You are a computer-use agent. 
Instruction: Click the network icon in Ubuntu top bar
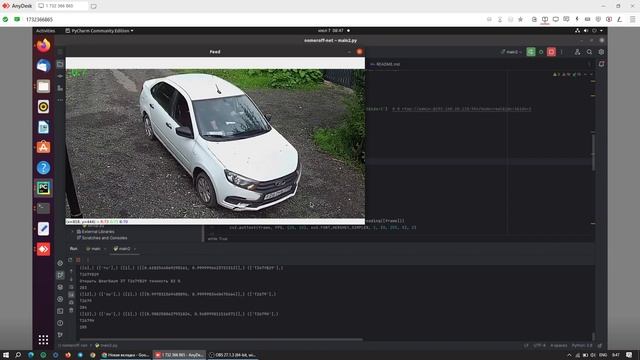[x=577, y=31]
